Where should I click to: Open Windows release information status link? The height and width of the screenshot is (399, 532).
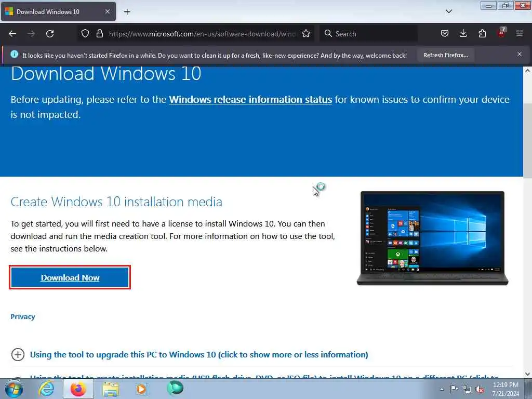(250, 99)
